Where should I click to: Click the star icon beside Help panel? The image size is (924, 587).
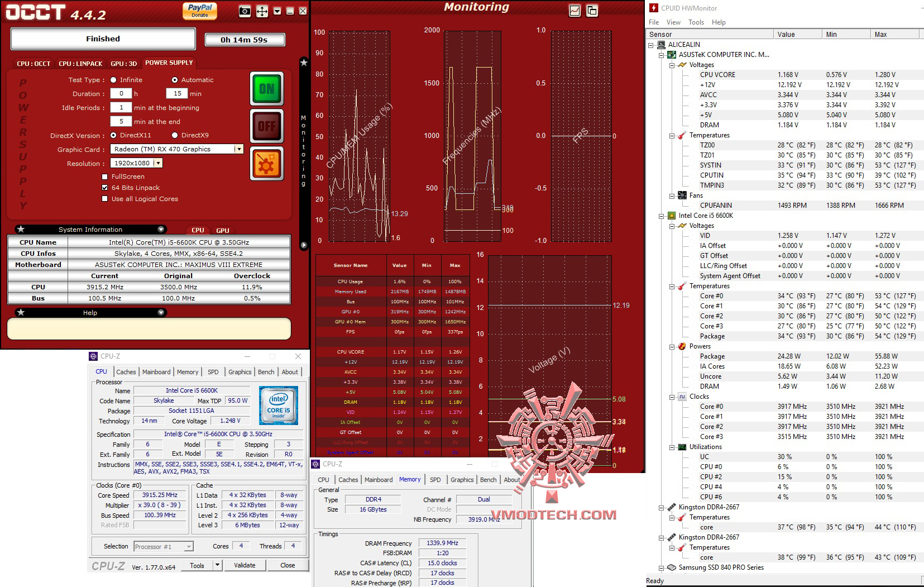[x=21, y=312]
